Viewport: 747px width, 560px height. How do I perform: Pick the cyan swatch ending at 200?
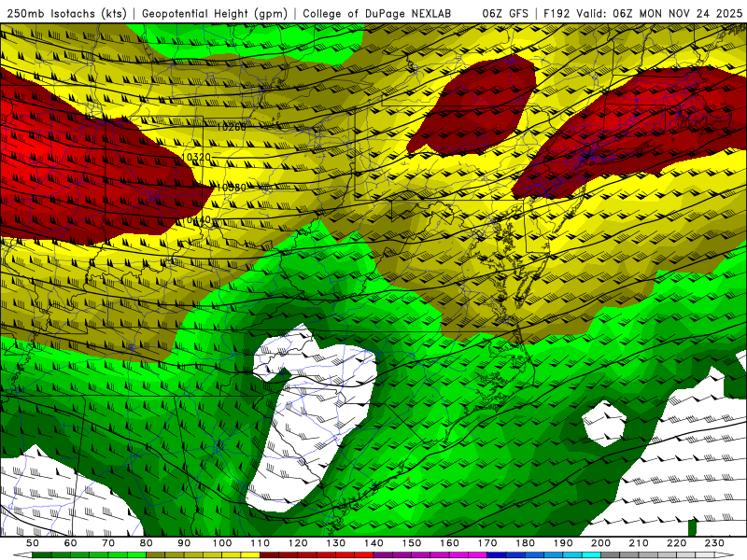pyautogui.click(x=591, y=555)
